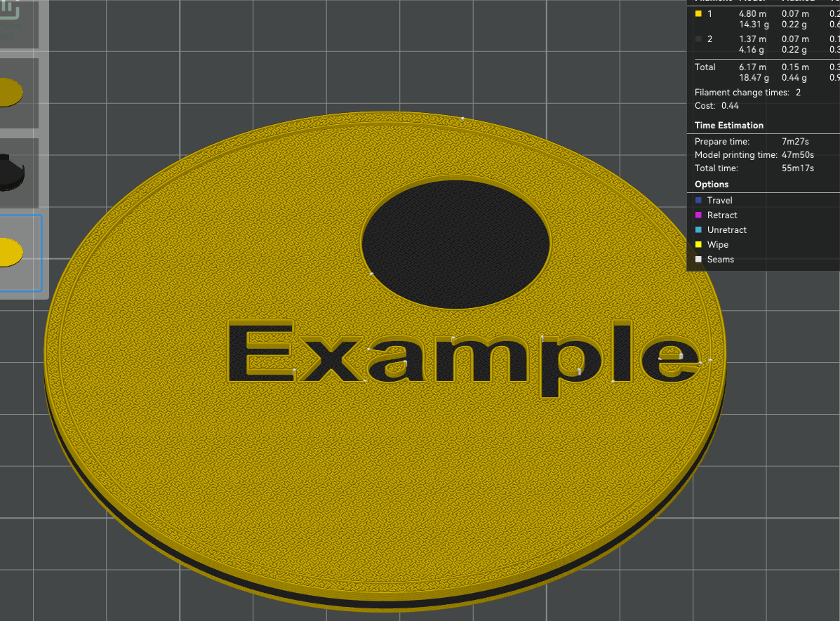840x621 pixels.
Task: Click the yellow filament 1 color swatch
Action: pyautogui.click(x=698, y=14)
